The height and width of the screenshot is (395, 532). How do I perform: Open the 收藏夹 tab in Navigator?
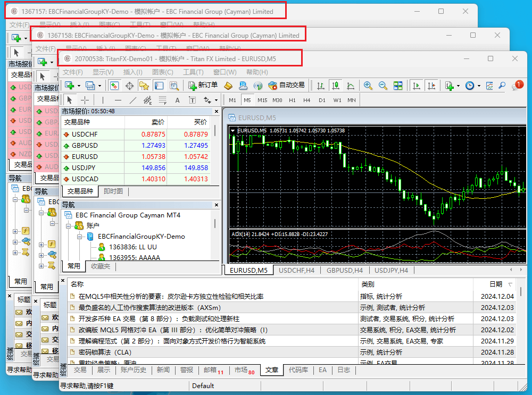point(101,266)
